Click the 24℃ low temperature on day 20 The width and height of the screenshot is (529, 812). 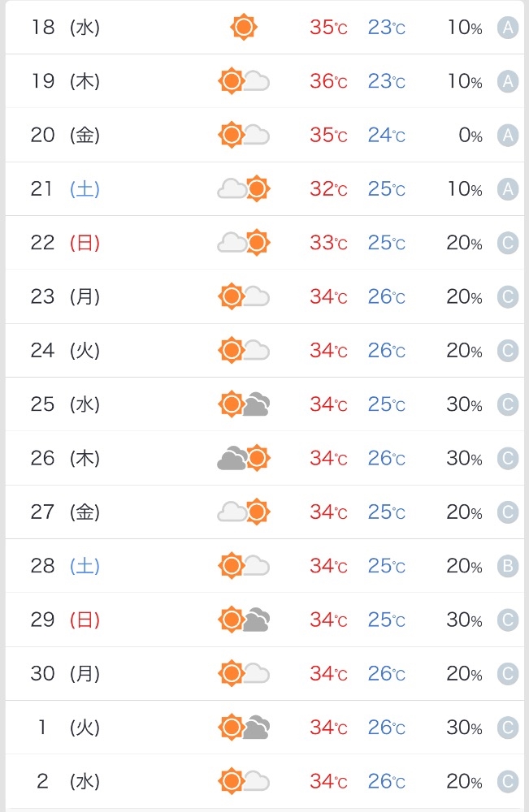coord(386,135)
